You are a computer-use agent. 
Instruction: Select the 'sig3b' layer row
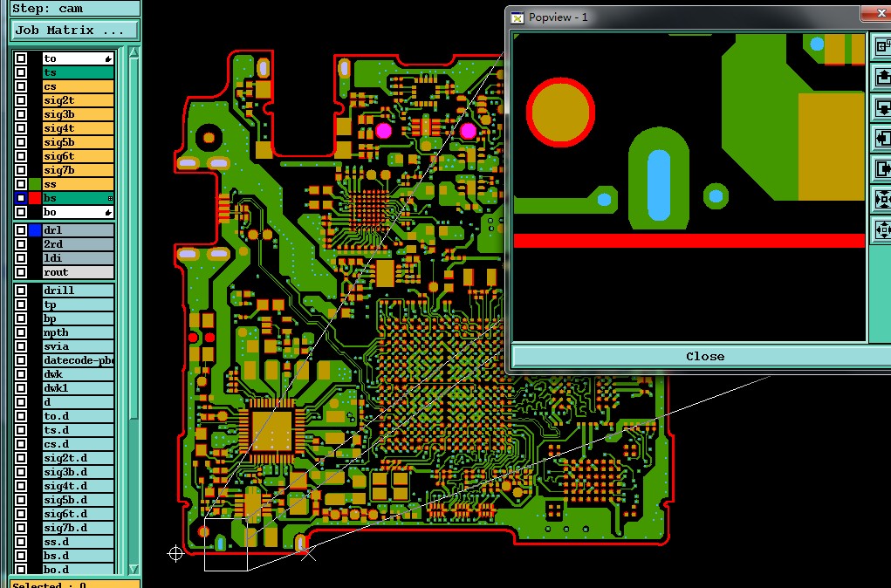point(79,114)
